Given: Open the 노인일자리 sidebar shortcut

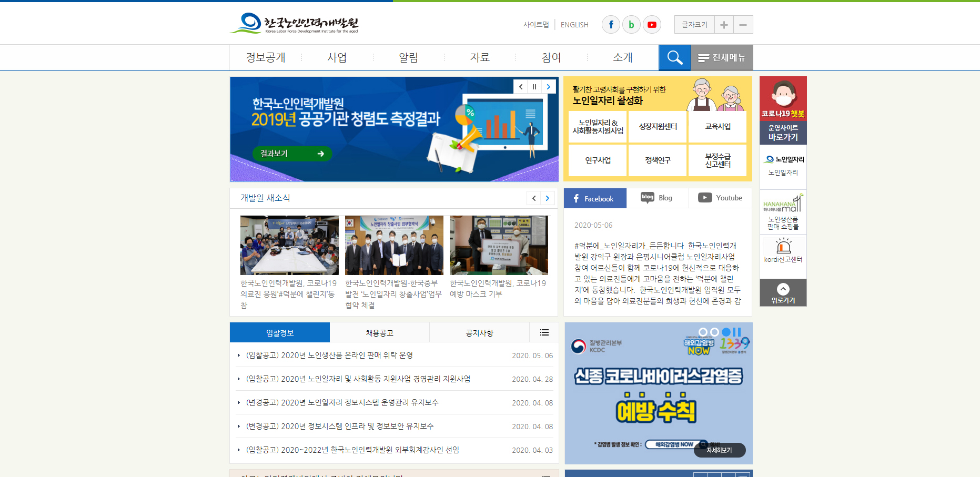Looking at the screenshot, I should (783, 166).
